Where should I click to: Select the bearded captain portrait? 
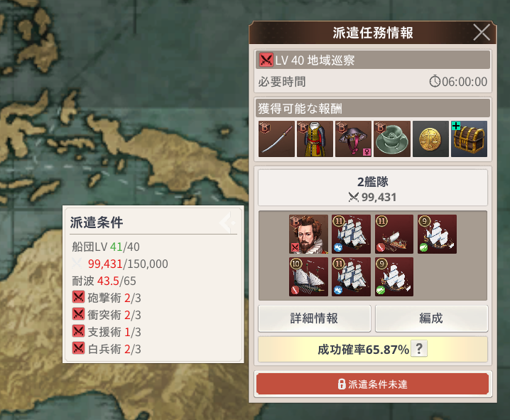click(x=308, y=235)
